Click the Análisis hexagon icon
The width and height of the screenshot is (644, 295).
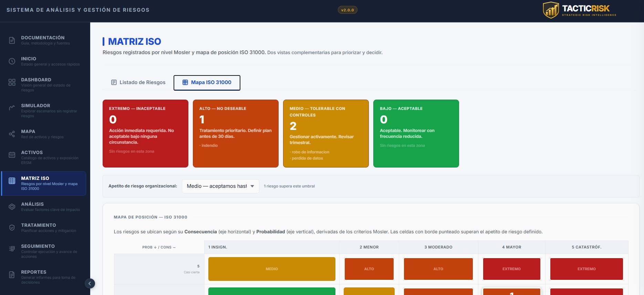click(x=12, y=207)
